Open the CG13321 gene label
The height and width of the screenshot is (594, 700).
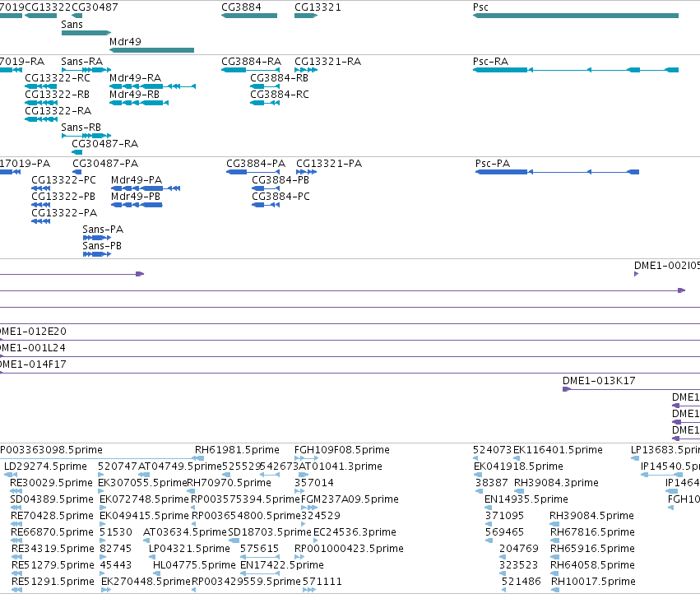point(318,7)
